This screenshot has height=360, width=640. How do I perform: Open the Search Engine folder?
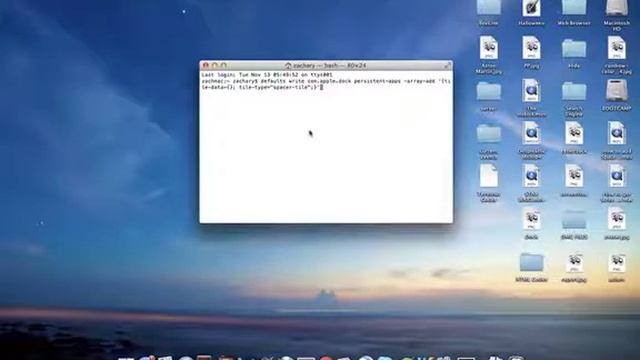coord(574,91)
